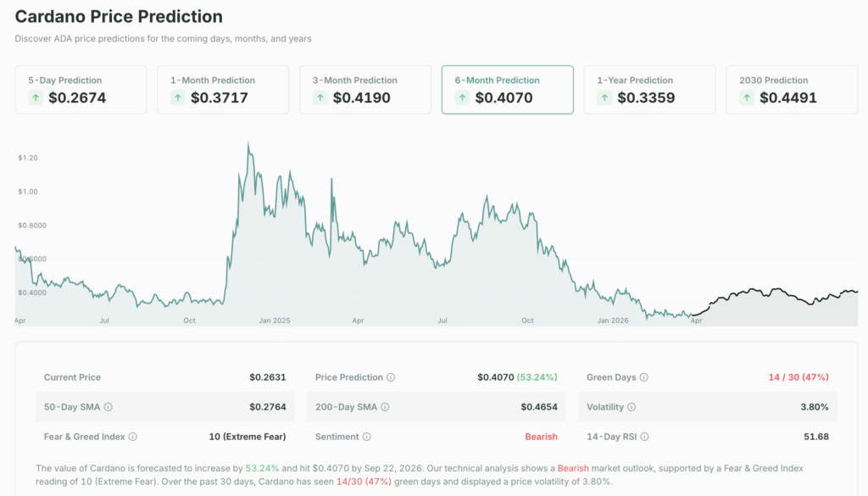
Task: Click the info icon beside Price Prediction
Action: [390, 376]
